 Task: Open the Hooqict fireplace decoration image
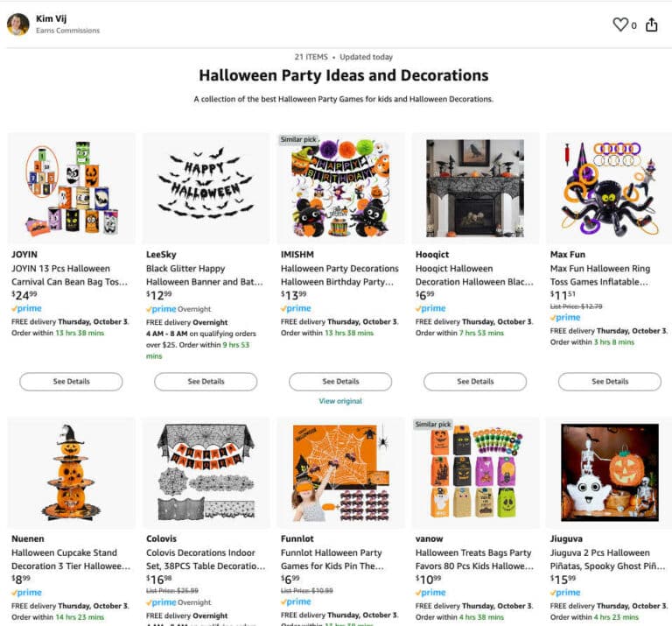[x=475, y=188]
